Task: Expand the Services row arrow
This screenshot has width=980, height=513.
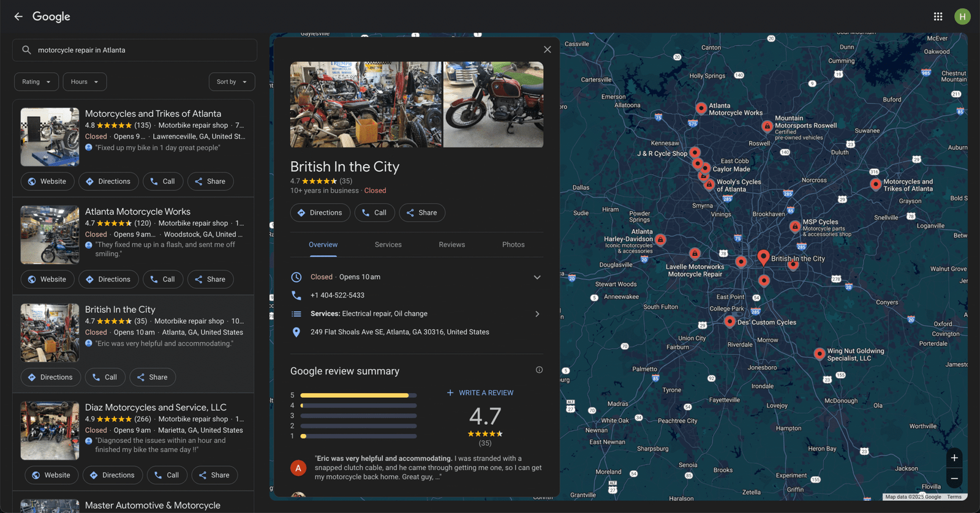Action: click(537, 314)
